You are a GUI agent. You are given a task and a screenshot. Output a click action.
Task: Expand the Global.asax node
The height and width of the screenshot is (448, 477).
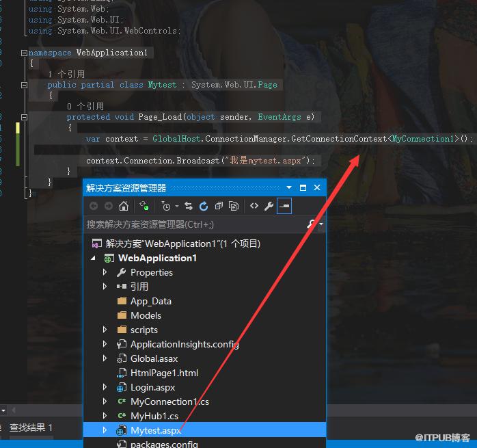[x=105, y=358]
